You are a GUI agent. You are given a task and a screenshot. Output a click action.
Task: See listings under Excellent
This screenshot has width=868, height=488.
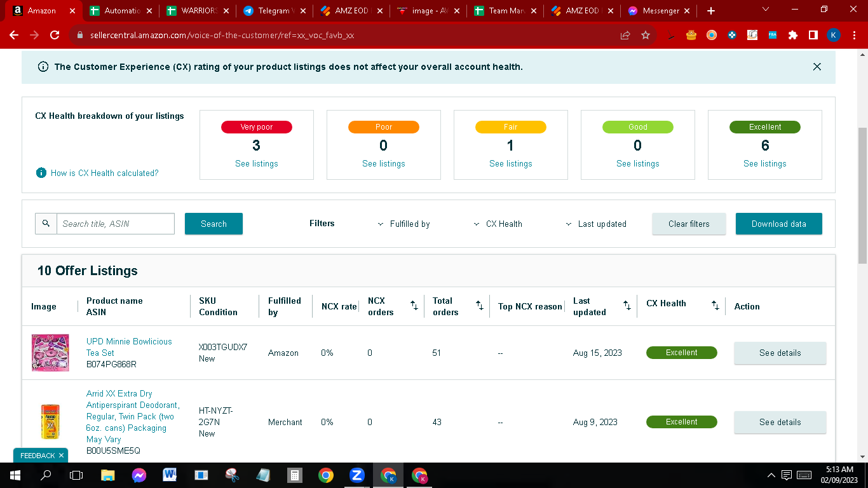[x=765, y=163]
